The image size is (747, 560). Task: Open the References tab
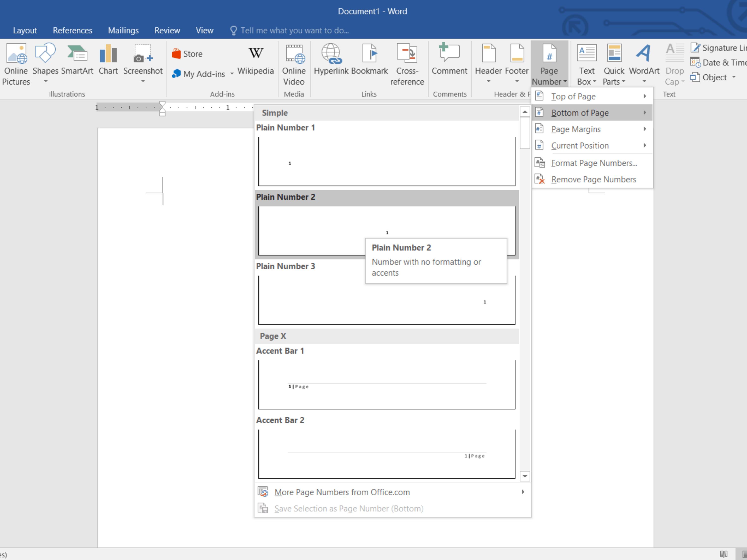click(73, 30)
